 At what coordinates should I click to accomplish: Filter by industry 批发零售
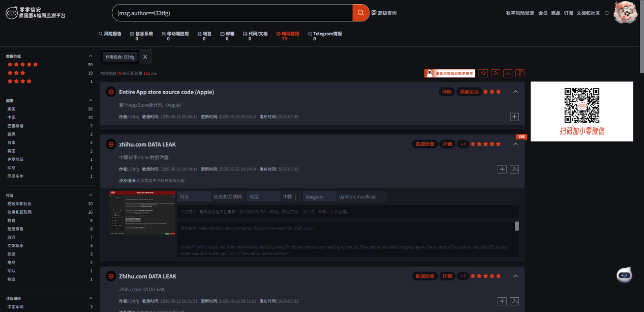pos(49,229)
